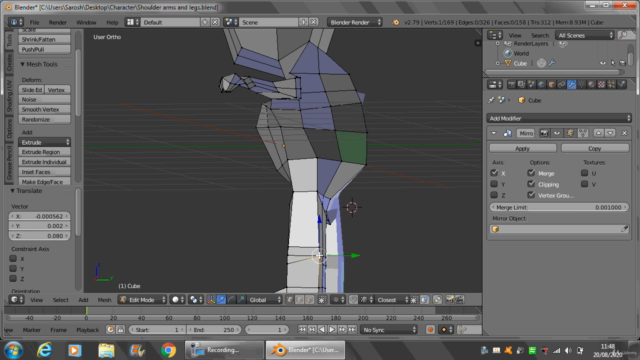Enable the U textures checkbox
This screenshot has height=360, width=640.
point(584,173)
